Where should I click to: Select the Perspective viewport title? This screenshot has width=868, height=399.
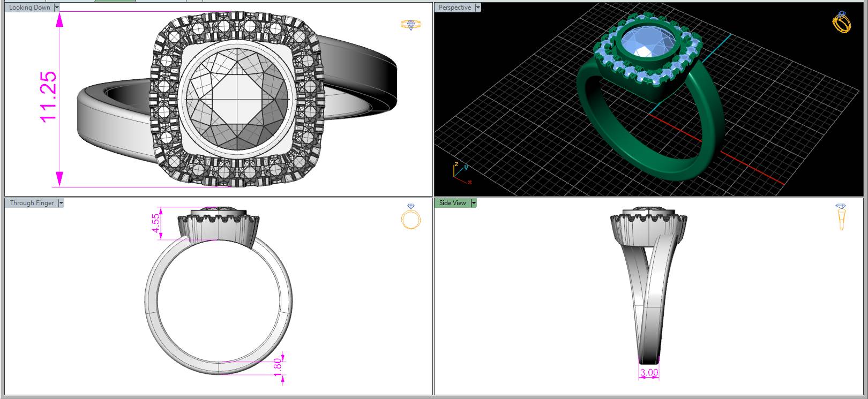click(455, 7)
